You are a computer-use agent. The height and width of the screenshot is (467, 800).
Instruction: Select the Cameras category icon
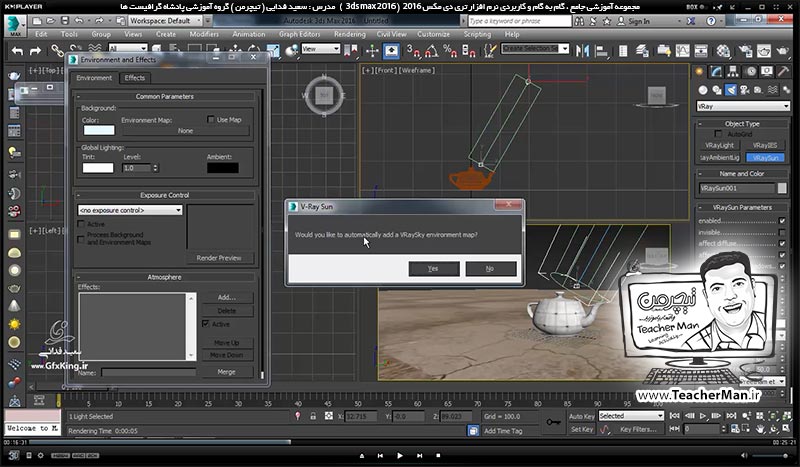pos(744,90)
